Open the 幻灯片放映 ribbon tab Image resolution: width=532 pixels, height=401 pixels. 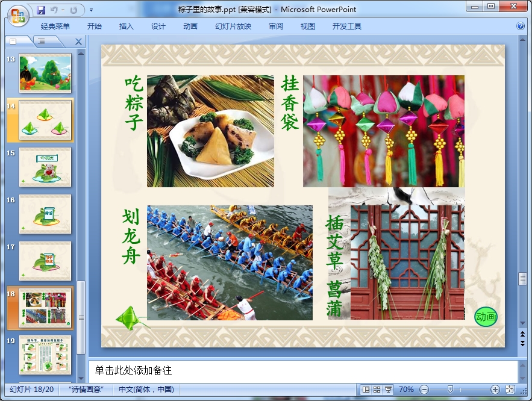(233, 26)
